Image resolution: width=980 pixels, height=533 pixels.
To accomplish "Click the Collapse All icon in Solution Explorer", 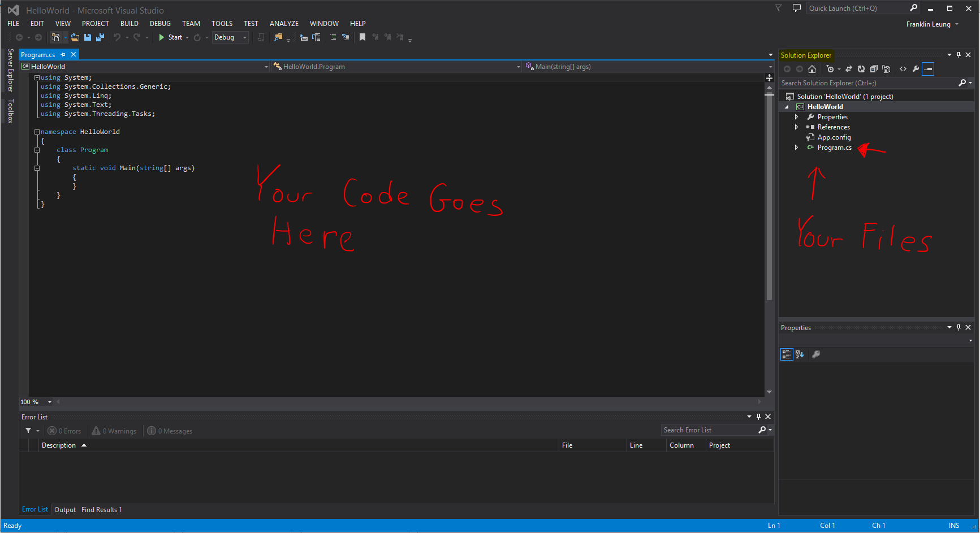I will pos(874,69).
